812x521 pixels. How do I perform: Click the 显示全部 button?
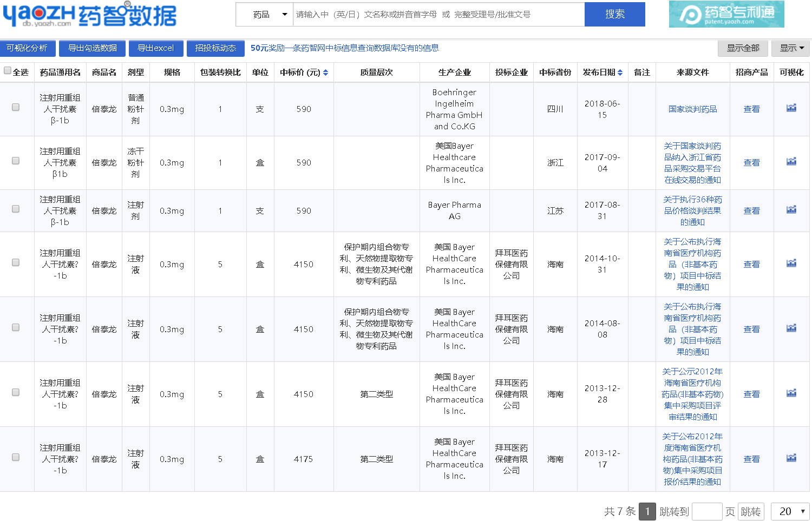[743, 48]
